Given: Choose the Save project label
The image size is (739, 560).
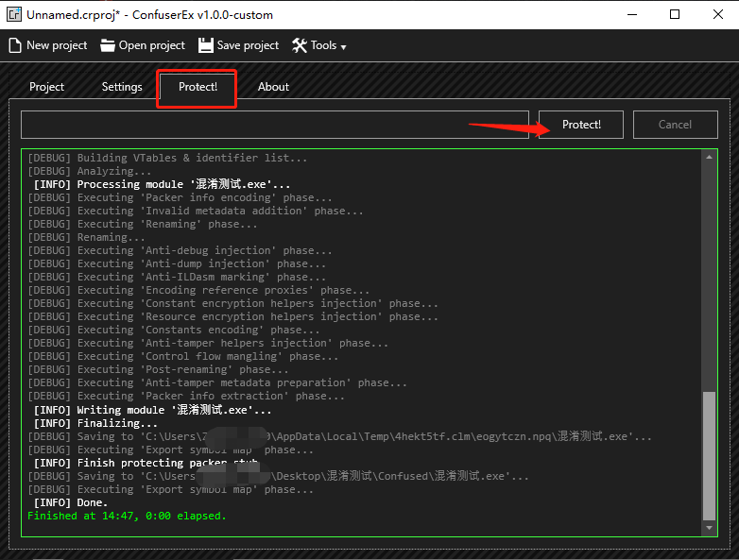Looking at the screenshot, I should tap(248, 45).
